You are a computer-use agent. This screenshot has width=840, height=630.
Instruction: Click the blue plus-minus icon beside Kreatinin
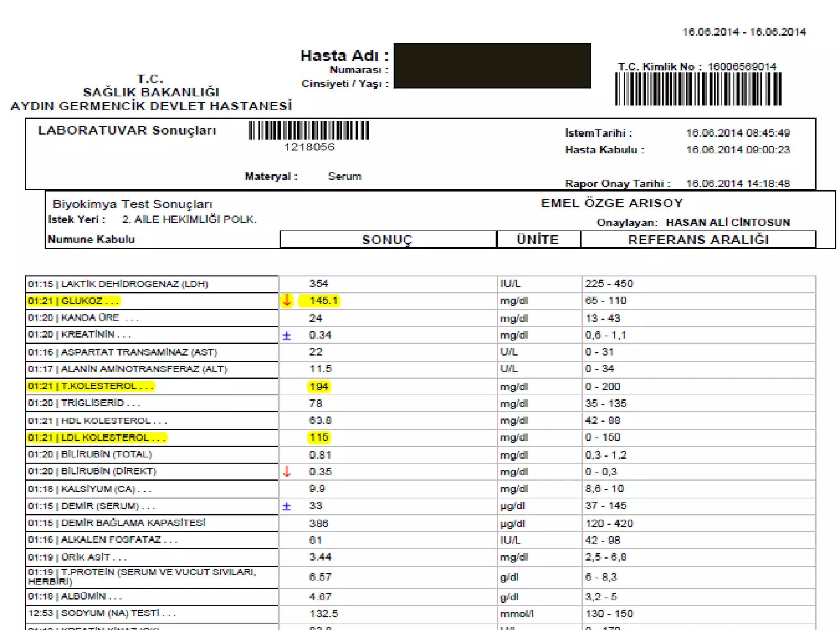pos(287,336)
